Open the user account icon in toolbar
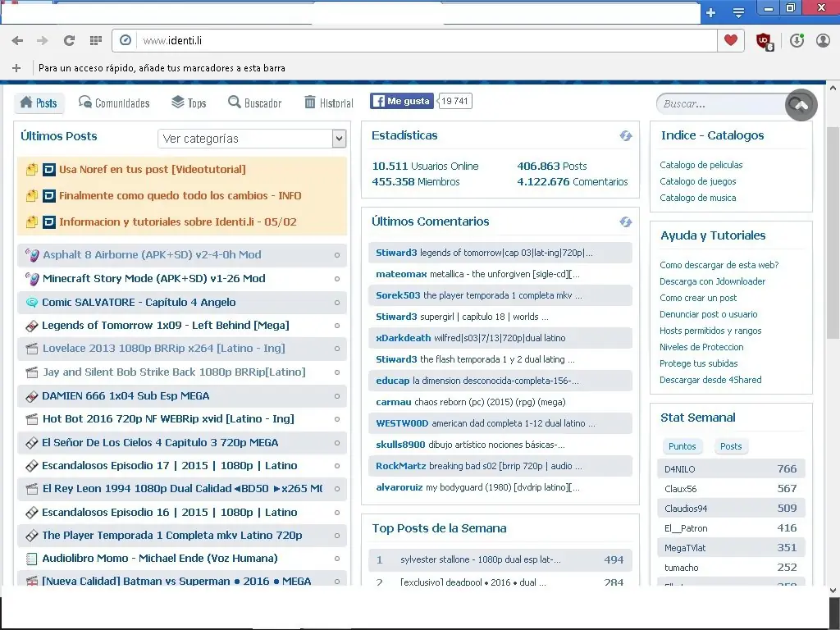This screenshot has height=630, width=840. pyautogui.click(x=823, y=41)
